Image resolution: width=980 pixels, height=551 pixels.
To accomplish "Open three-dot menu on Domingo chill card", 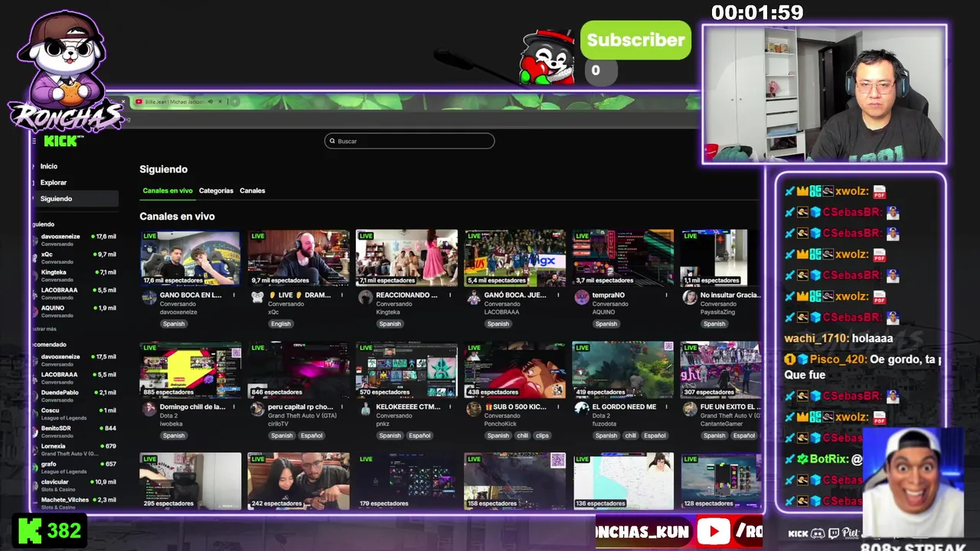I will pyautogui.click(x=234, y=406).
